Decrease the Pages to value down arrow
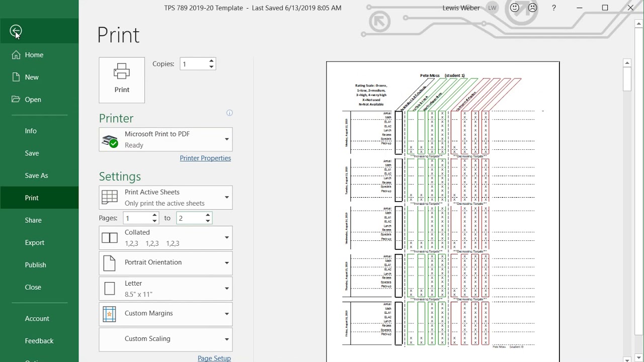 pos(208,221)
